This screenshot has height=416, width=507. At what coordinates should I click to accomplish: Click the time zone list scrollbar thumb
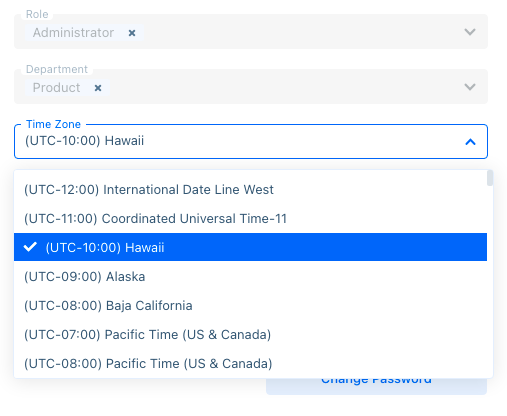(x=490, y=178)
